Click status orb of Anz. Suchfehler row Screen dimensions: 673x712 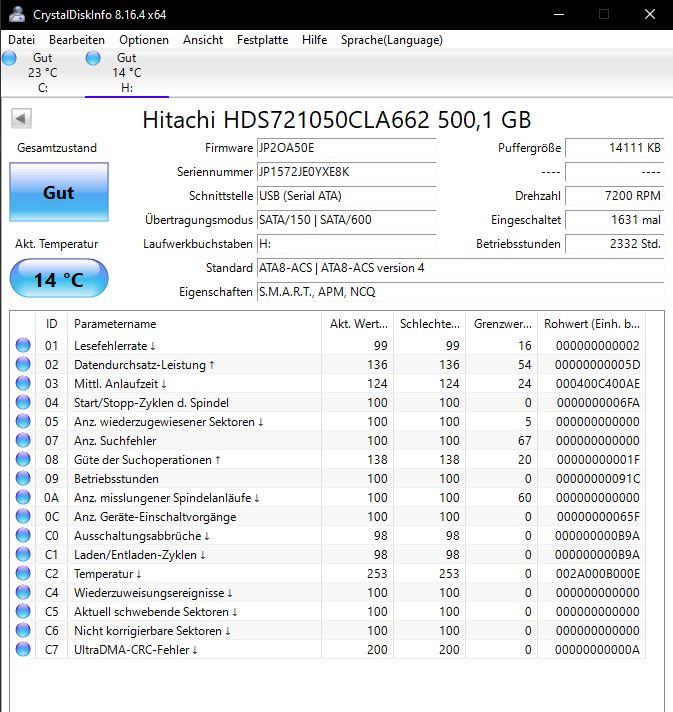click(x=23, y=441)
